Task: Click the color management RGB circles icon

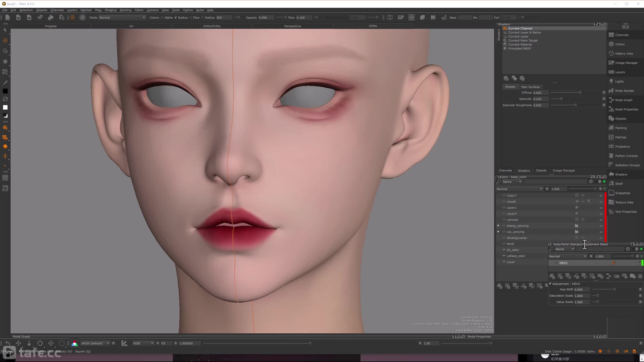Action: pyautogui.click(x=74, y=343)
